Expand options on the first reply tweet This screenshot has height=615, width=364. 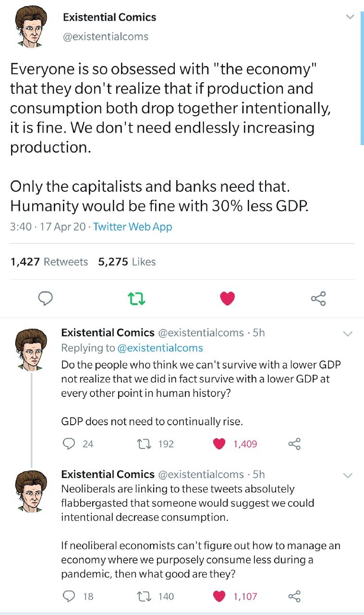point(347,333)
